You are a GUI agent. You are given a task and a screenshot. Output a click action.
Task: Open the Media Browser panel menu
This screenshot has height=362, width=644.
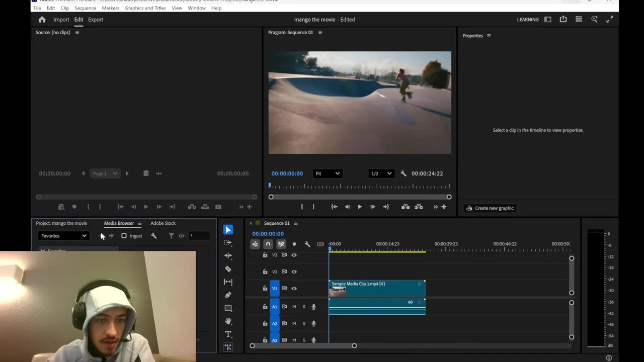(139, 223)
